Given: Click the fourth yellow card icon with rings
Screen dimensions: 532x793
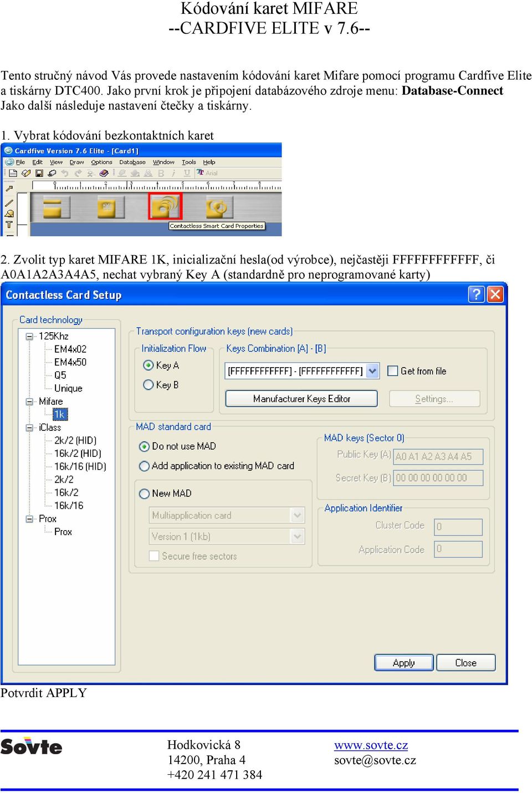Looking at the screenshot, I should 219,207.
